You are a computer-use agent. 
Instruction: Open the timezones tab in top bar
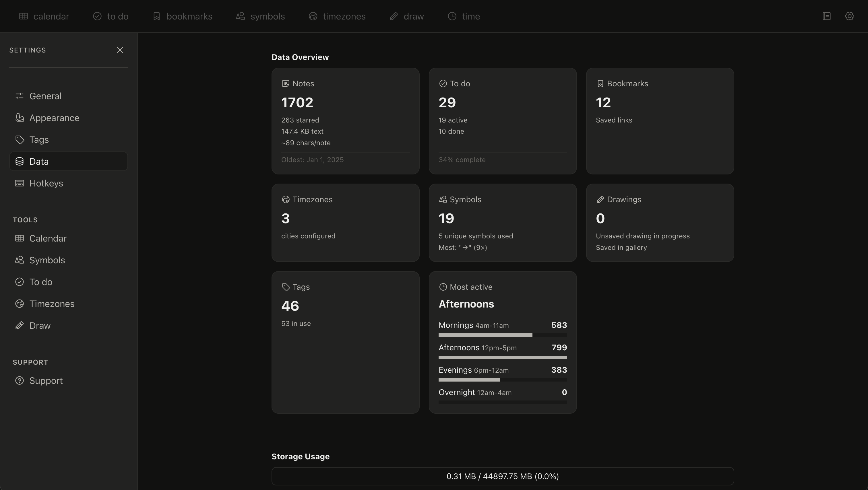coord(337,16)
